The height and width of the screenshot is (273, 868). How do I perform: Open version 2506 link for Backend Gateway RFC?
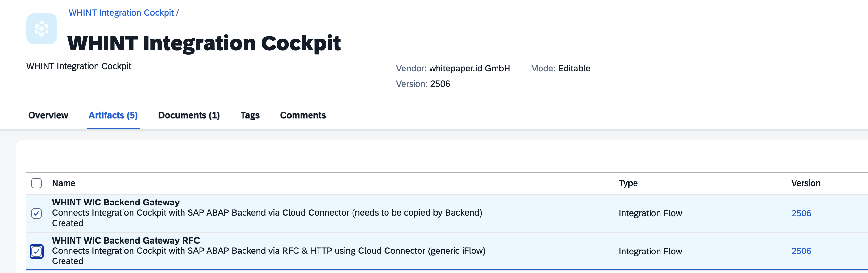coord(801,251)
